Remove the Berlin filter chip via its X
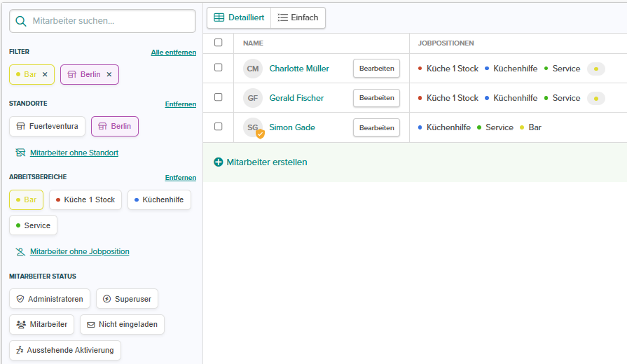This screenshot has height=364, width=627. (x=109, y=74)
